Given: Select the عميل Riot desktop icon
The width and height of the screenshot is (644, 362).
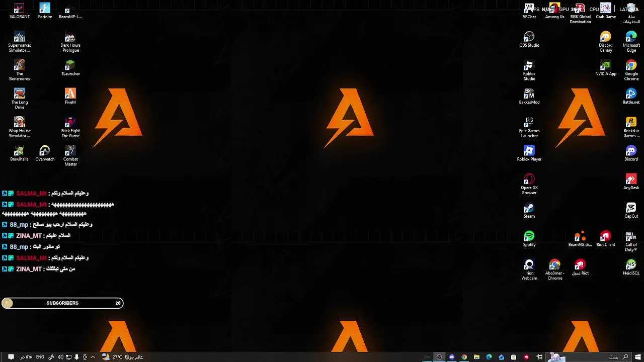Looking at the screenshot, I should (580, 267).
